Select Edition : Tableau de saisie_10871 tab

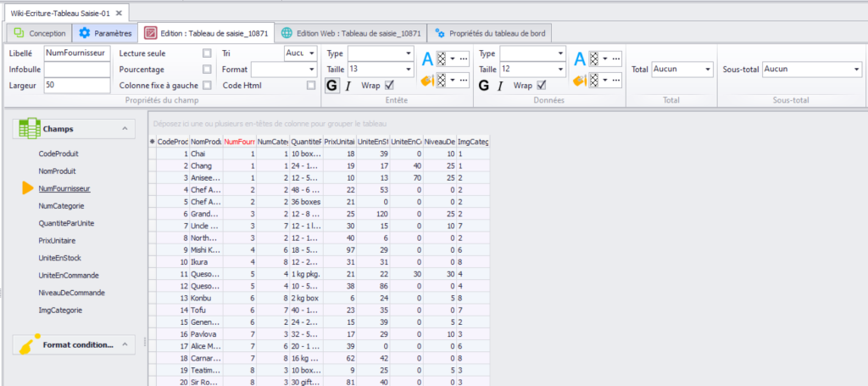click(207, 33)
